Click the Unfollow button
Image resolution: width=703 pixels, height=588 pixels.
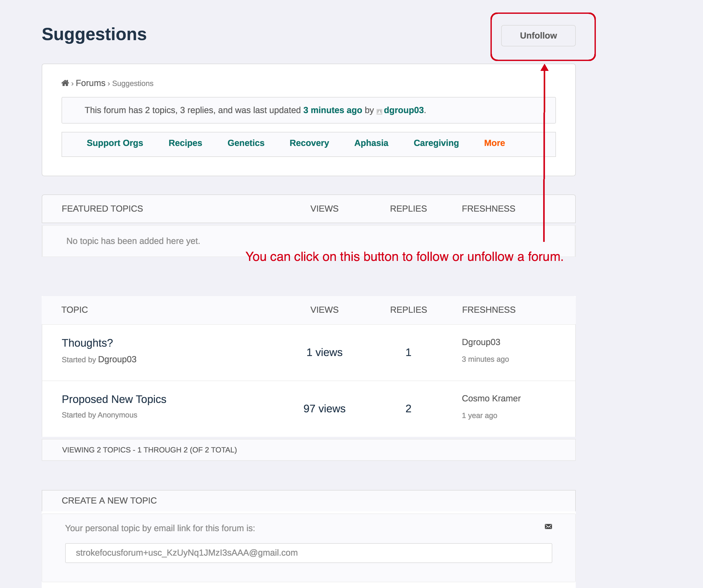(538, 35)
